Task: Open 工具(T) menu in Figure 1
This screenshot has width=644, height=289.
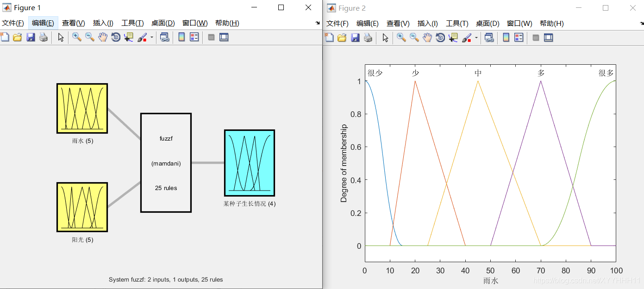Action: (x=132, y=23)
